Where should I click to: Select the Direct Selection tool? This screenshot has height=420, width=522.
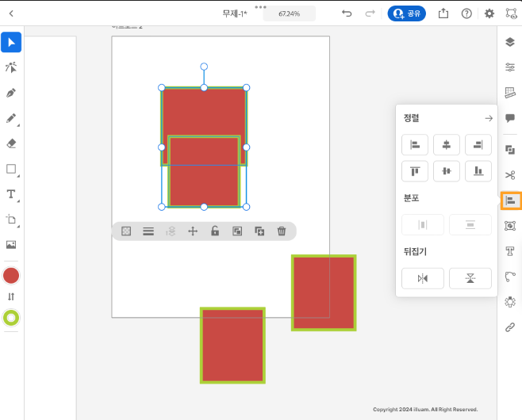tap(11, 67)
